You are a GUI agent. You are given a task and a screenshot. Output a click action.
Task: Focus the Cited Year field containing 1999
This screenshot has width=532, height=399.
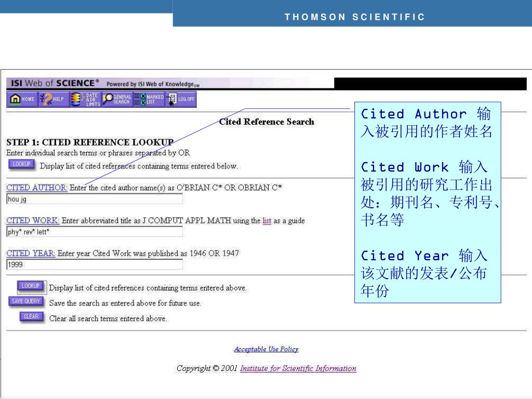(x=95, y=264)
